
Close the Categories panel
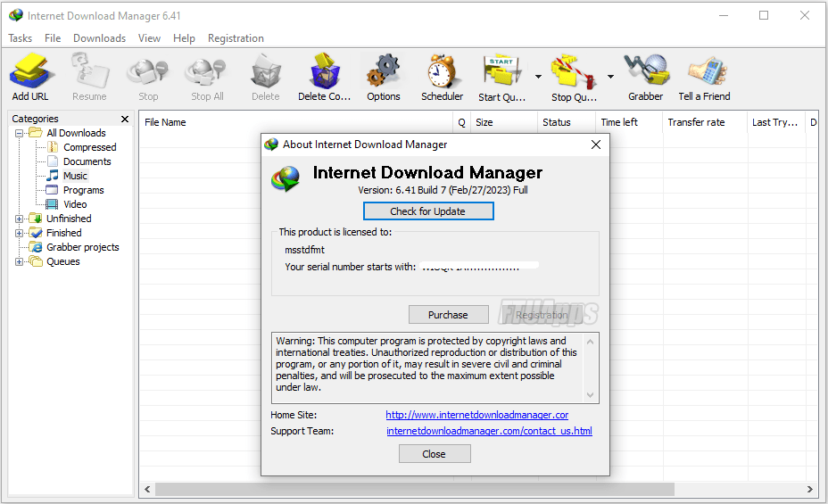point(125,119)
